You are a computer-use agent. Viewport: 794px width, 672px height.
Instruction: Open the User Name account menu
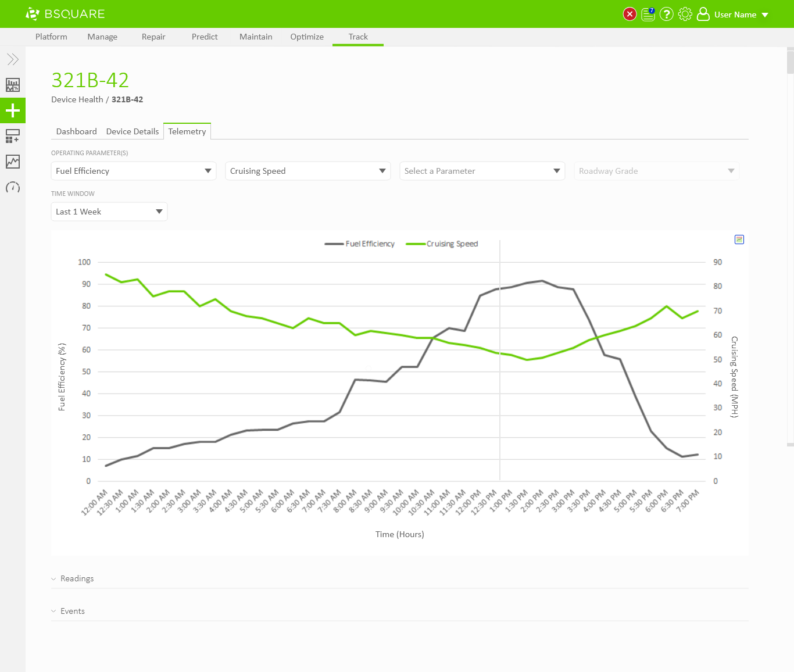coord(734,15)
